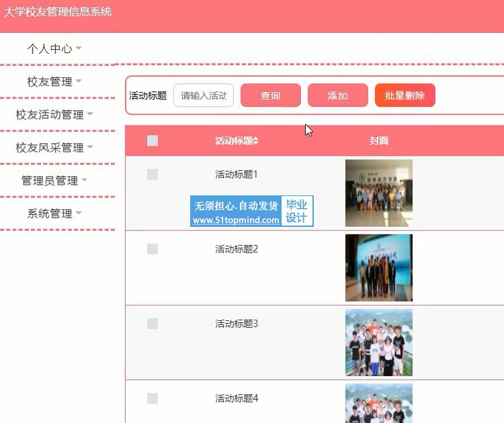Open cover image of 活动标题1
The height and width of the screenshot is (423, 504).
[379, 193]
